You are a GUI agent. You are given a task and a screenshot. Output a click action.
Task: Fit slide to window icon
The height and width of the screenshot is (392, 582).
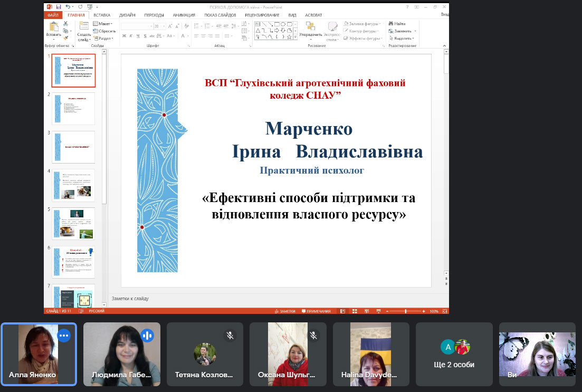click(x=445, y=311)
